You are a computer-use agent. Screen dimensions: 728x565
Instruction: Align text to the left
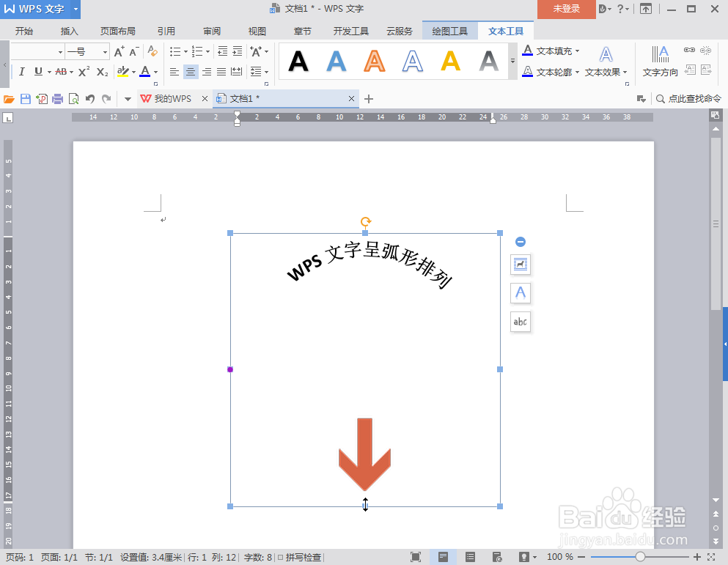coord(174,72)
